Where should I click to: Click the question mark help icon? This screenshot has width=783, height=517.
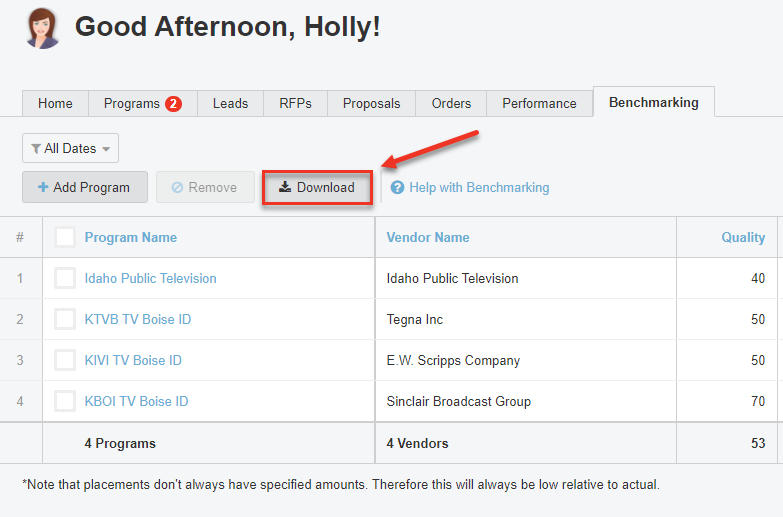click(397, 187)
